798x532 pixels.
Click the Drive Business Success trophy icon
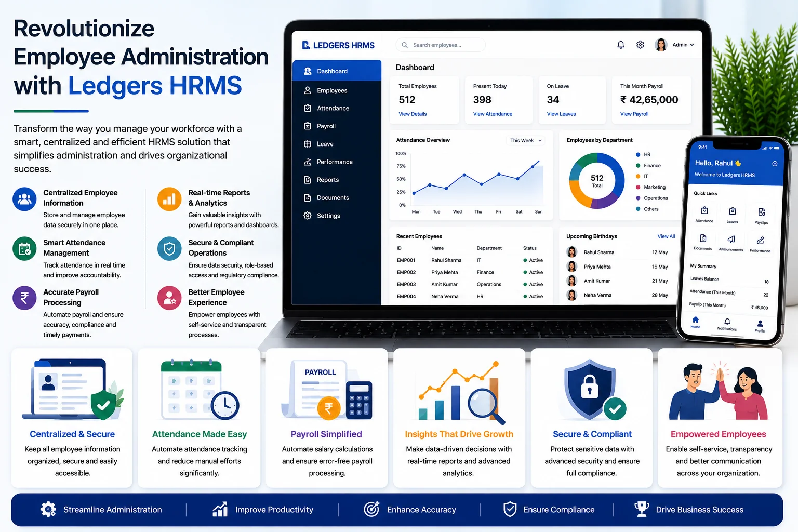click(642, 510)
